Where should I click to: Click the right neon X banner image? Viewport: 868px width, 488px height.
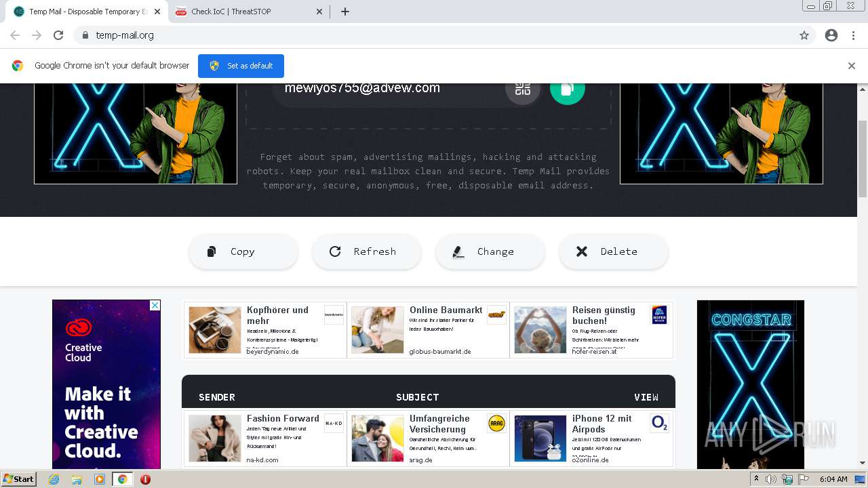point(722,134)
